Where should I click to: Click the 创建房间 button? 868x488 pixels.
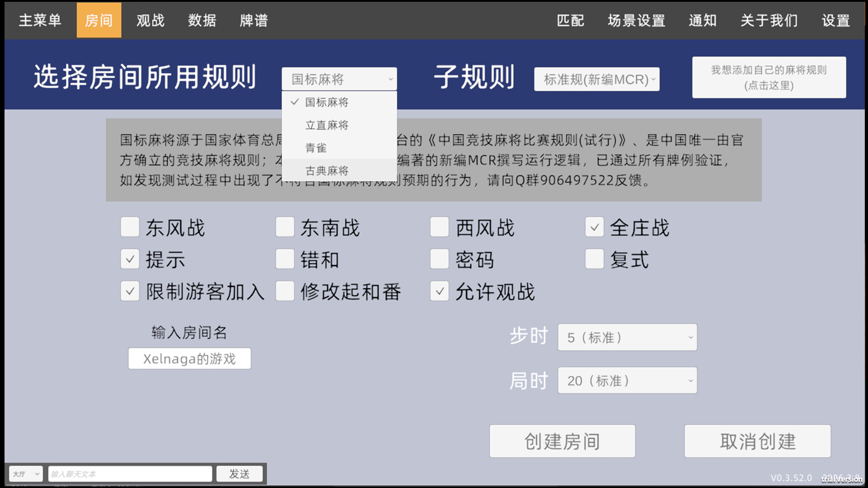click(562, 441)
